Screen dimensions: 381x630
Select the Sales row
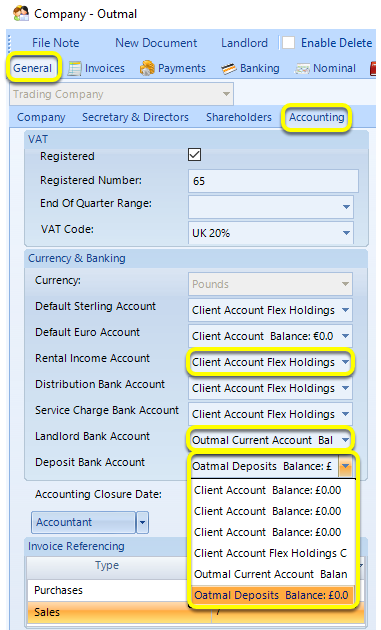click(107, 612)
